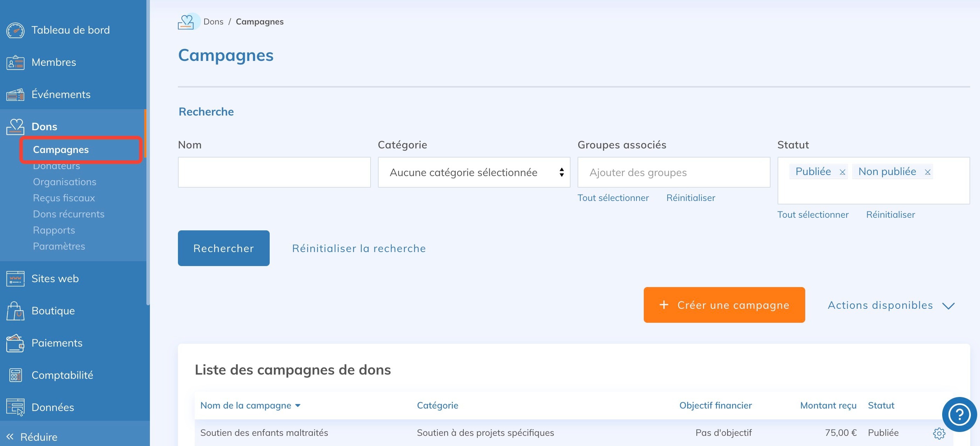The height and width of the screenshot is (446, 980).
Task: Click the Paiements wallet icon
Action: 15,343
